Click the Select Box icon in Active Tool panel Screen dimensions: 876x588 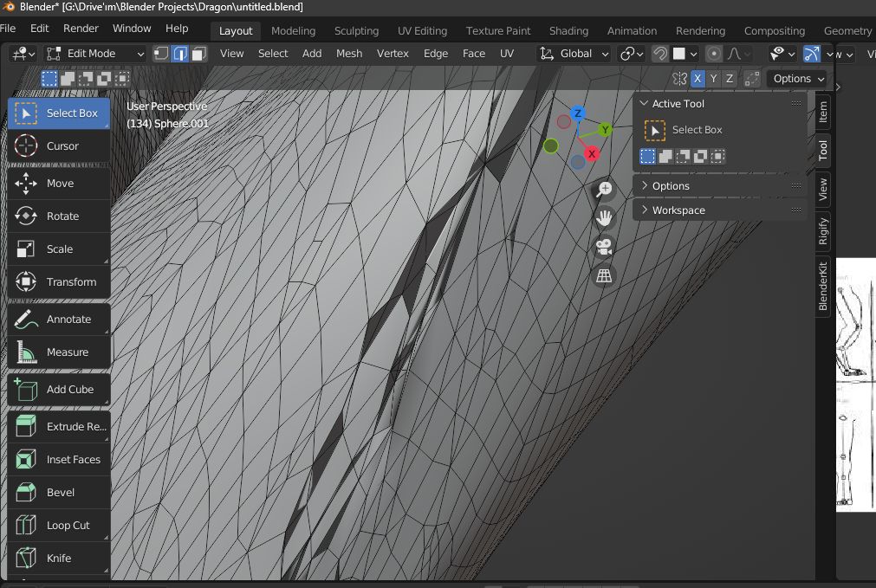click(655, 130)
